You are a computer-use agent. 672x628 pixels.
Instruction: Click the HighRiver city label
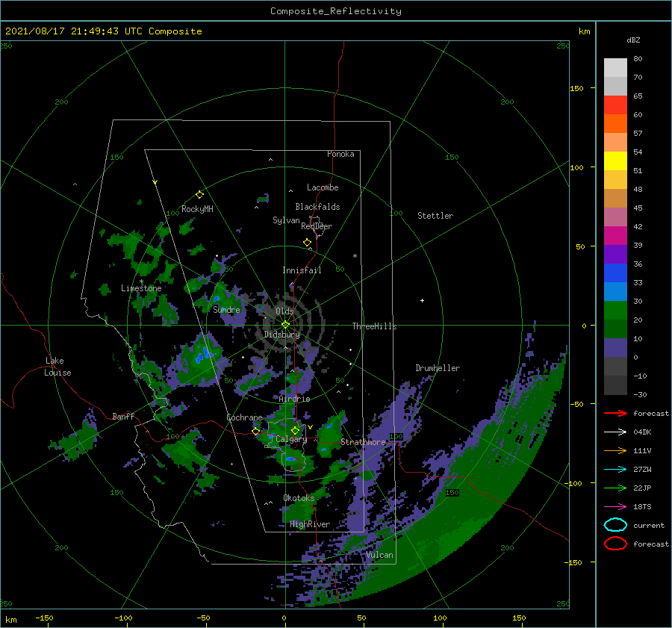[309, 524]
